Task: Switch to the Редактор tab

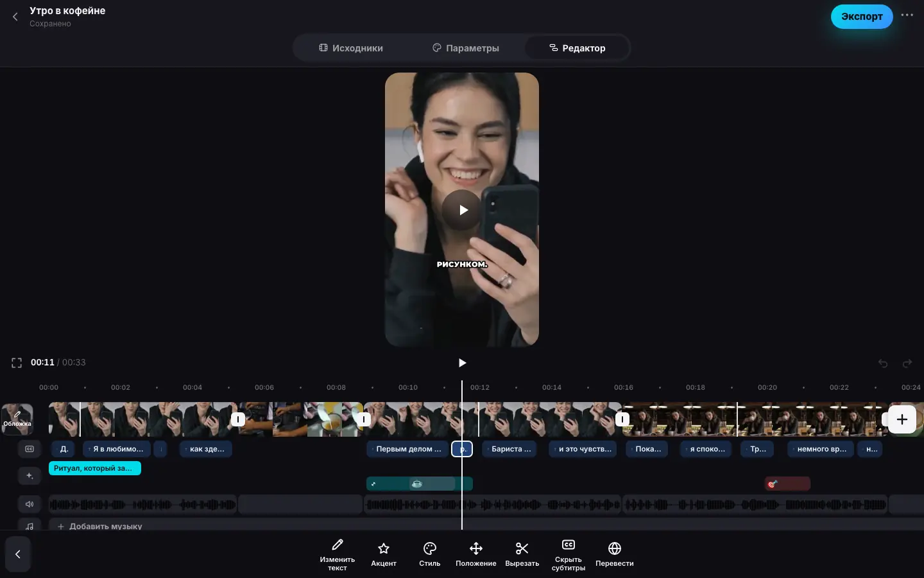Action: coord(577,48)
